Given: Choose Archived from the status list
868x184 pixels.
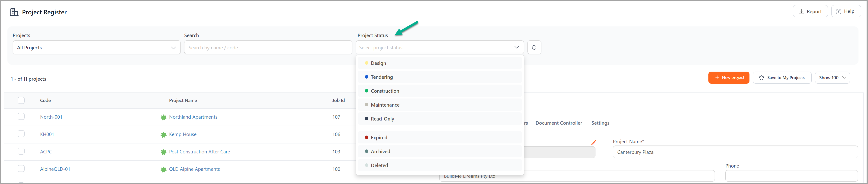Looking at the screenshot, I should pos(440,152).
